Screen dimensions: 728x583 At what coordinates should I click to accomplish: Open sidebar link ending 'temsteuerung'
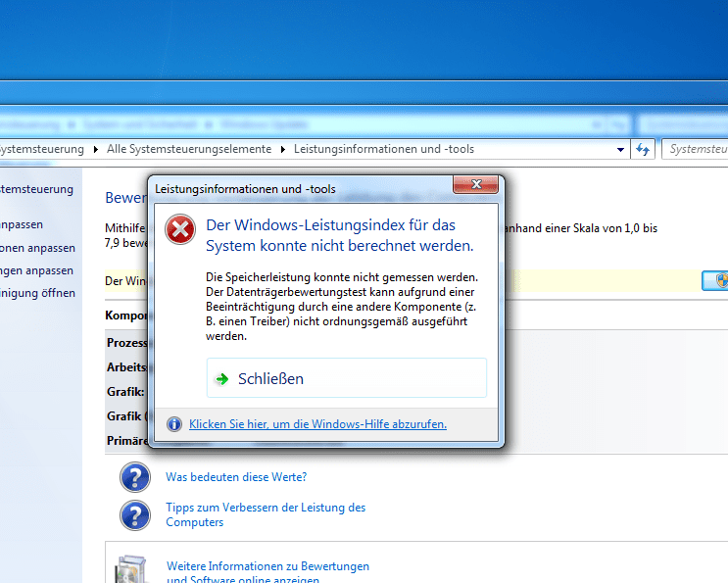[36, 189]
